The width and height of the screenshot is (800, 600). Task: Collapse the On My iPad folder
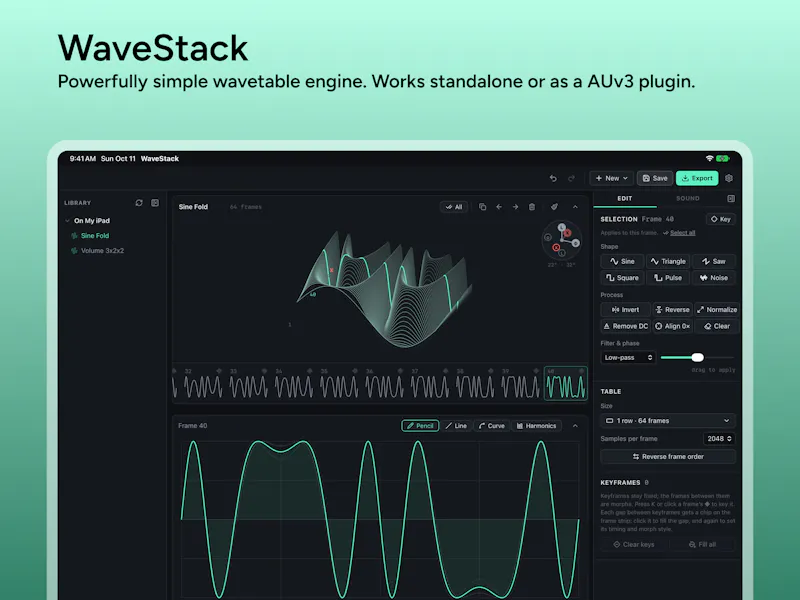coord(67,220)
